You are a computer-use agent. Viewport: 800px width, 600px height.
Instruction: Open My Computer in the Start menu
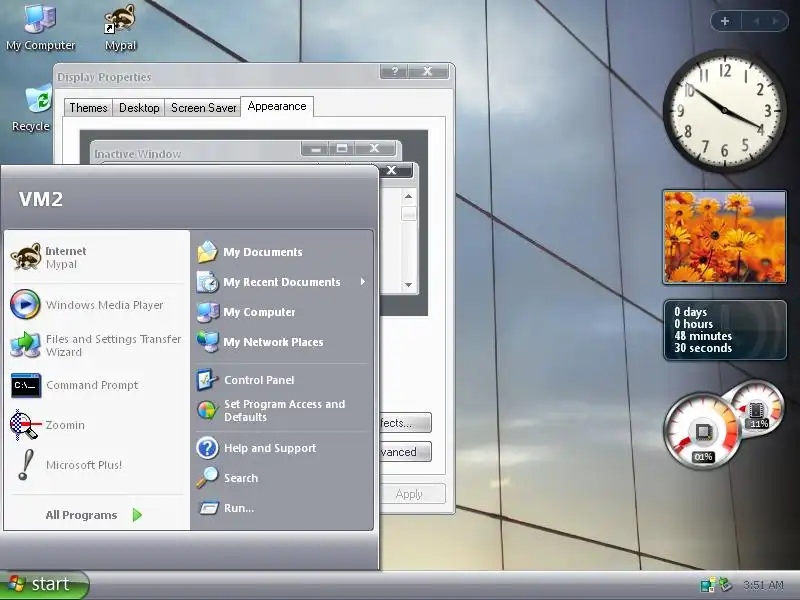(282, 312)
